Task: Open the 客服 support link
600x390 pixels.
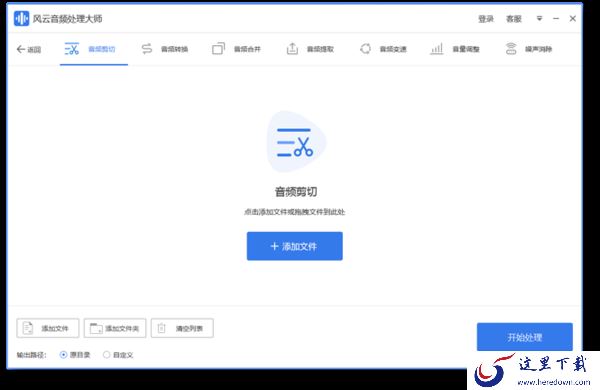Action: [514, 19]
